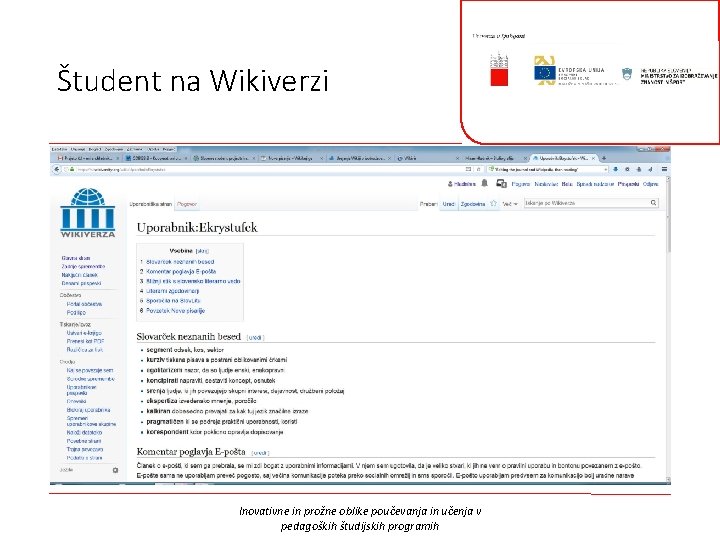
Task: Open contents entry Komentar poglavja E-pošta
Action: [181, 271]
